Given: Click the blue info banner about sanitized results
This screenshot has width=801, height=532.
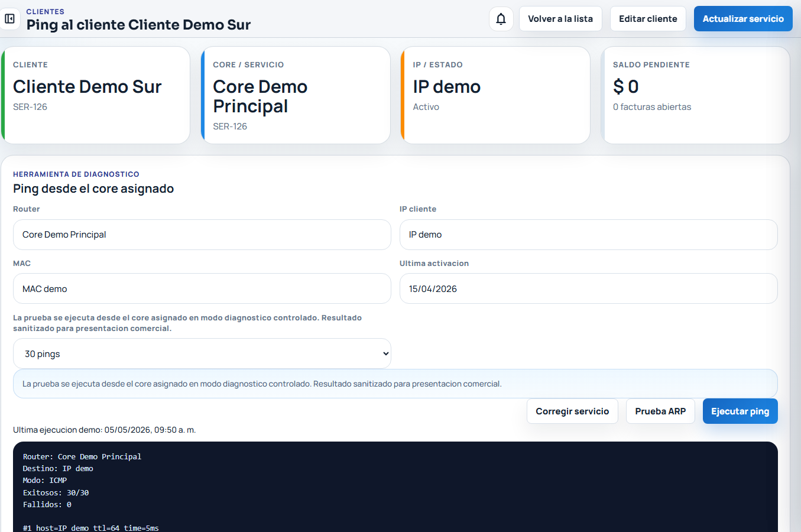Looking at the screenshot, I should tap(395, 384).
